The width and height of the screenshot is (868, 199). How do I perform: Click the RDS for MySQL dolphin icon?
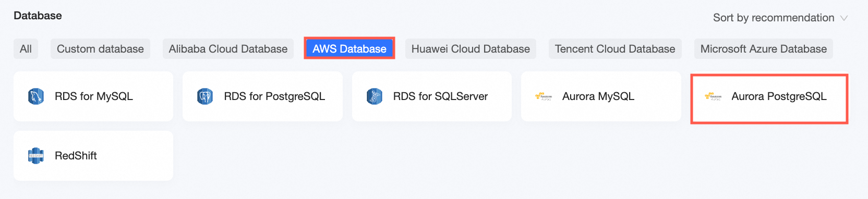click(36, 96)
